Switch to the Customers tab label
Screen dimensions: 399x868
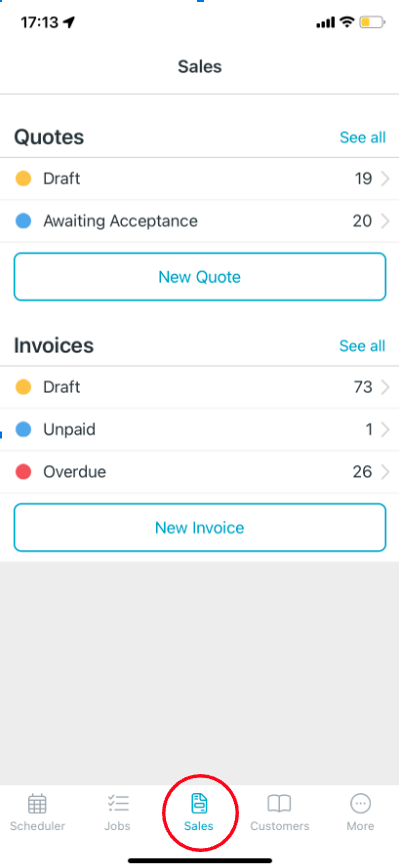(x=279, y=826)
